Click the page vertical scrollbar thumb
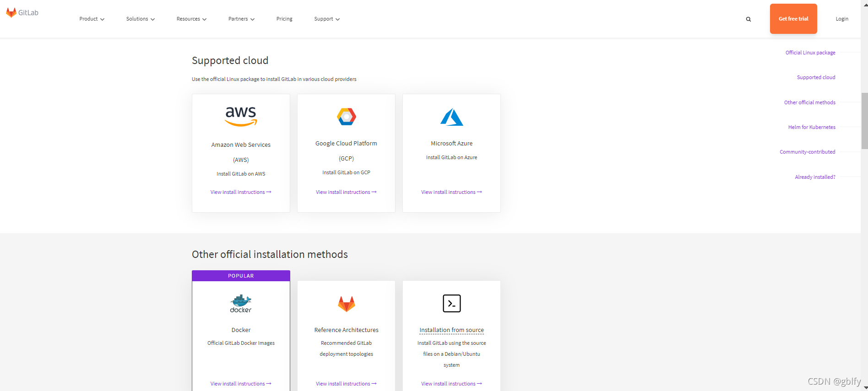868x391 pixels. (x=864, y=121)
